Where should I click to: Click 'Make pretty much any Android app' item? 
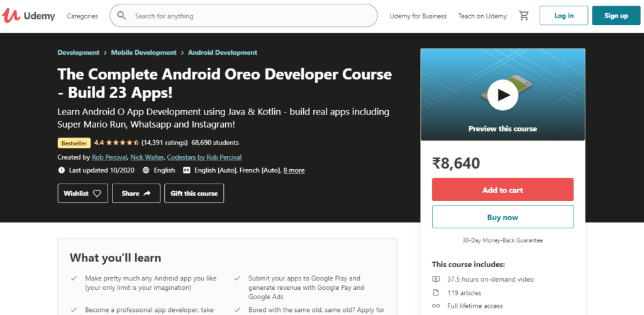pos(151,283)
